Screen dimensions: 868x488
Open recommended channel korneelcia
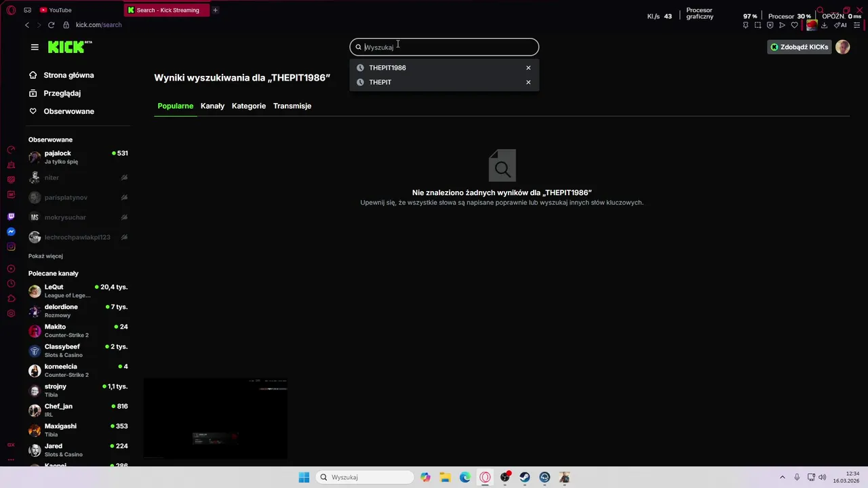(78, 370)
